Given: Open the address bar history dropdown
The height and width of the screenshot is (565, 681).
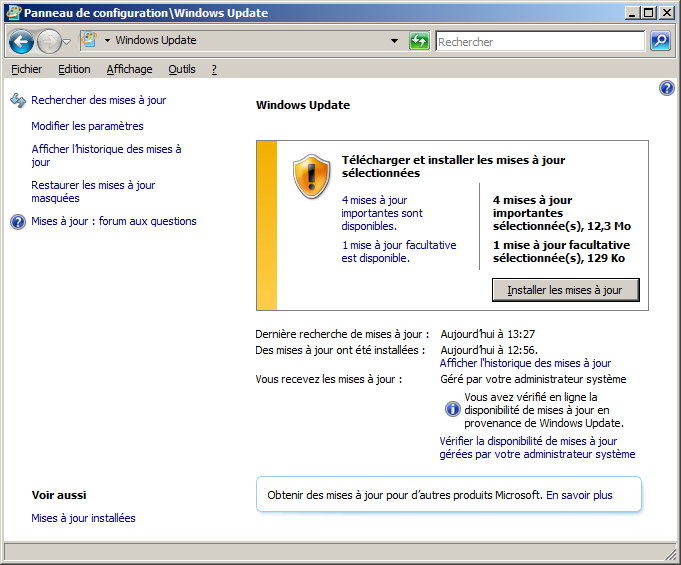Looking at the screenshot, I should click(395, 41).
